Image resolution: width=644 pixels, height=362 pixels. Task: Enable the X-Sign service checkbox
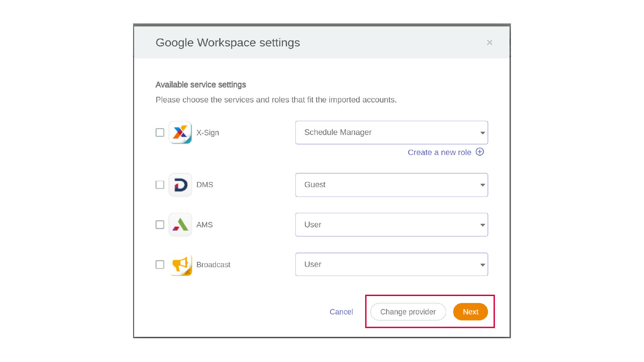click(x=160, y=133)
